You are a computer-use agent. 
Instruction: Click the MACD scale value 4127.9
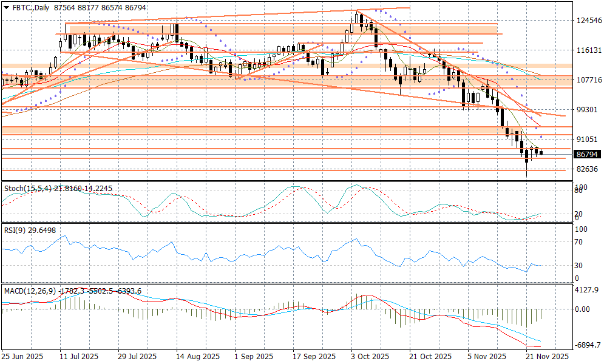point(587,290)
